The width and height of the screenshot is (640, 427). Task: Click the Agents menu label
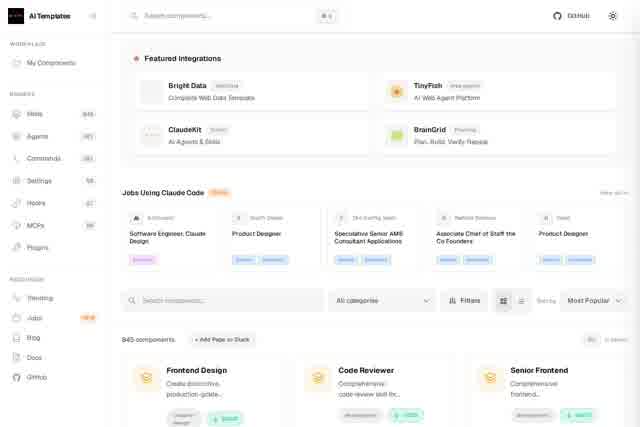pyautogui.click(x=37, y=136)
